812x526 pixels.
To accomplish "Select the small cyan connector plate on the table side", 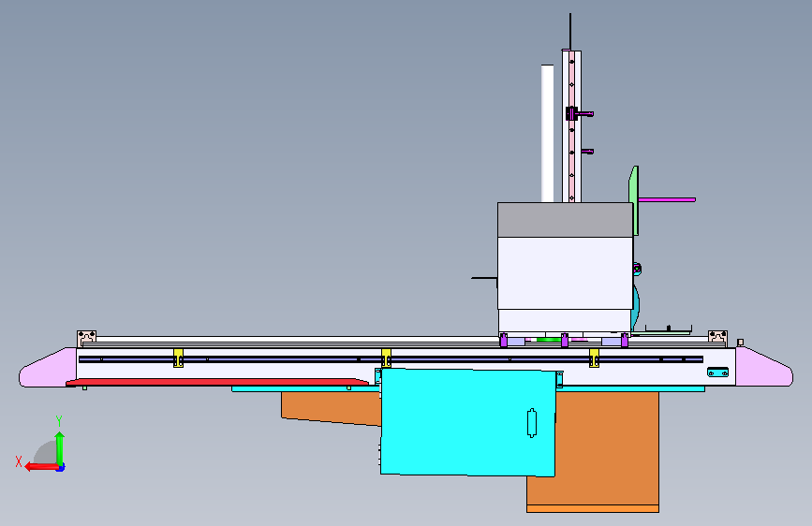I will click(717, 373).
